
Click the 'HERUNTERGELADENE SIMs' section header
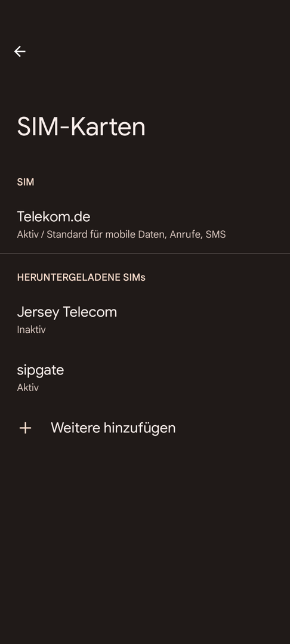81,278
